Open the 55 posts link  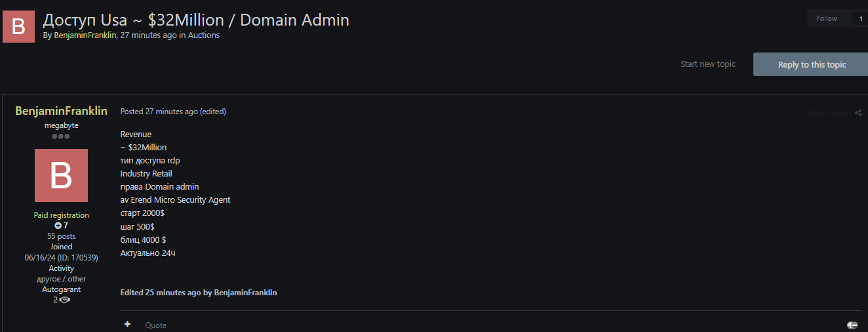[x=61, y=236]
